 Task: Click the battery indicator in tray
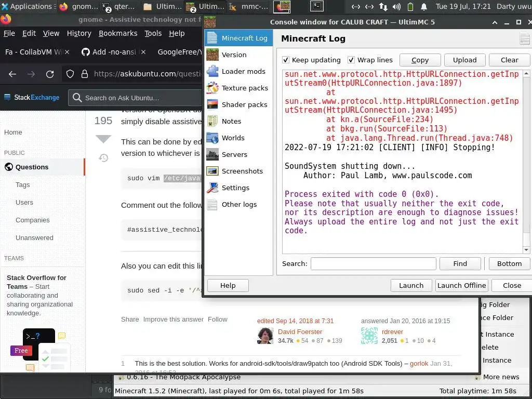point(410,6)
